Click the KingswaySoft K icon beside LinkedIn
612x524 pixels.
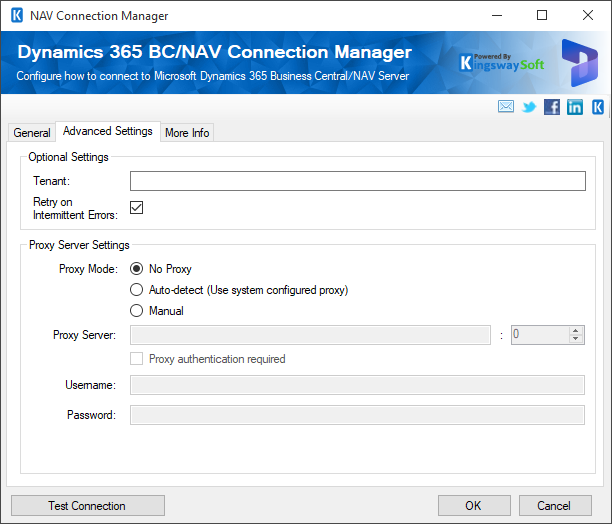[598, 107]
